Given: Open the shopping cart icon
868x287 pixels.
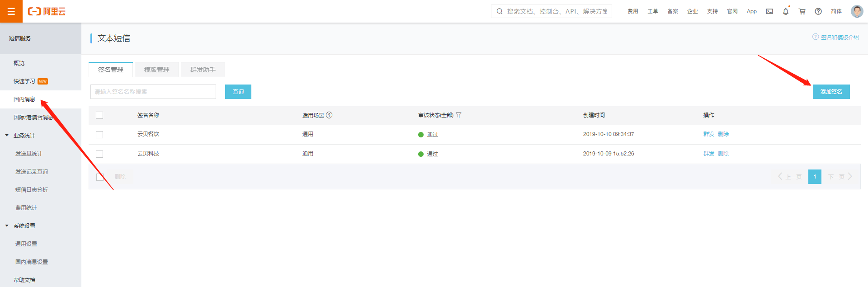Looking at the screenshot, I should coord(802,11).
